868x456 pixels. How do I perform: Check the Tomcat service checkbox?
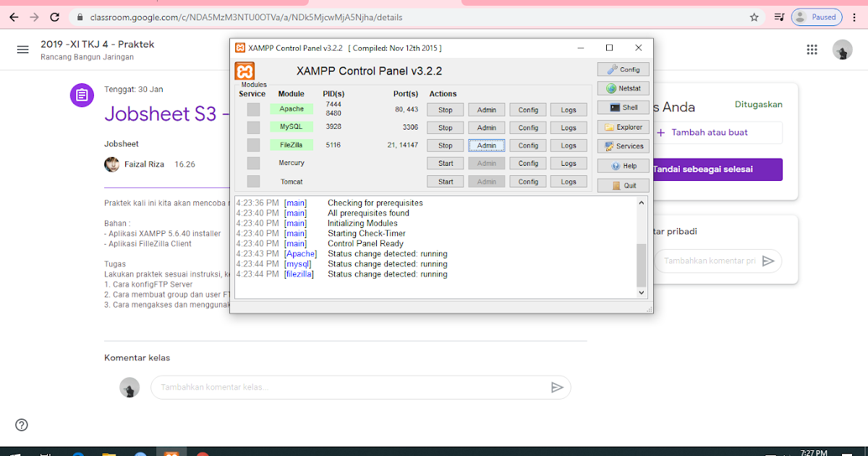[252, 181]
